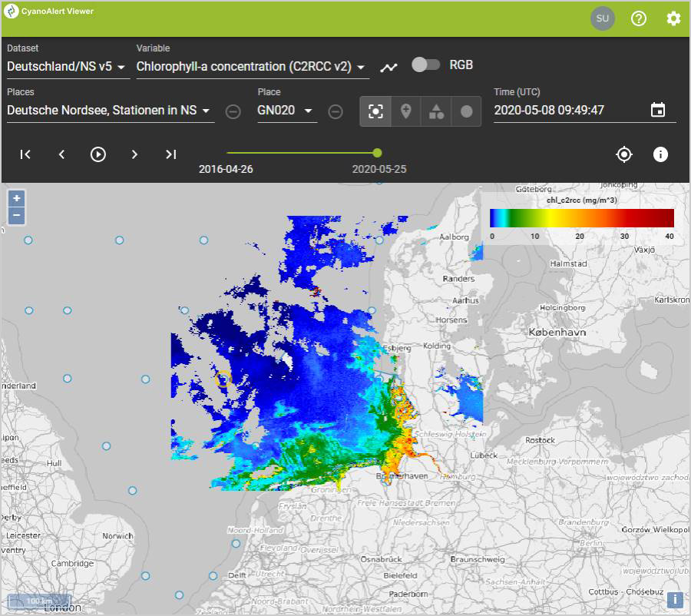Open the Place GN020 dropdown
Viewport: 691px width, 616px height.
click(x=286, y=111)
